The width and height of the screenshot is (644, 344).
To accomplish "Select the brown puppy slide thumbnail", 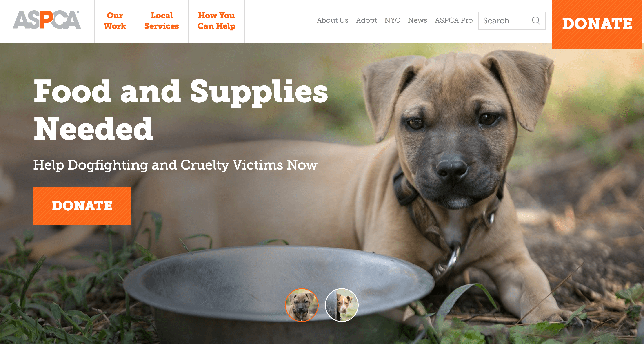I will 302,305.
